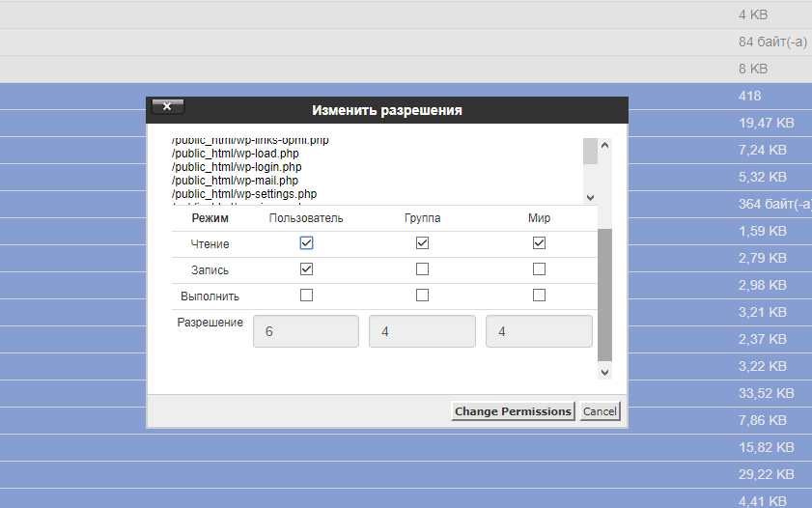Click the Change Permissions button

pos(513,411)
